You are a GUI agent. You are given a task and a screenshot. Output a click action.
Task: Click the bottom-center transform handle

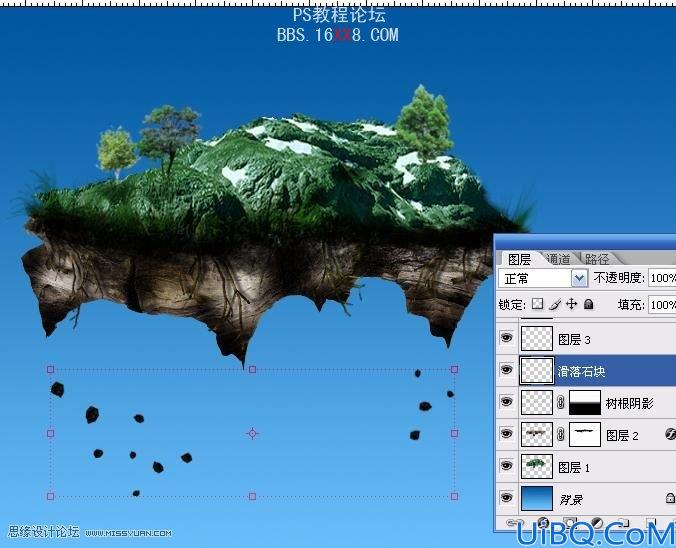tap(253, 497)
